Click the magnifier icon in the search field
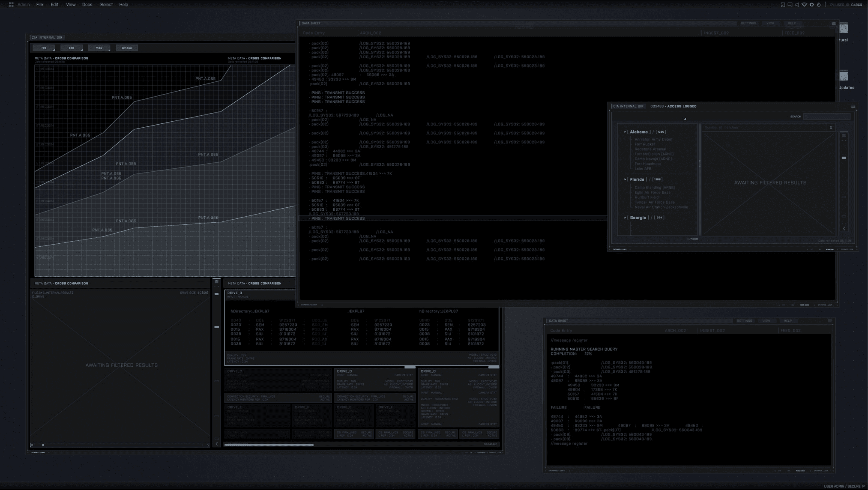The image size is (868, 490). click(x=806, y=117)
